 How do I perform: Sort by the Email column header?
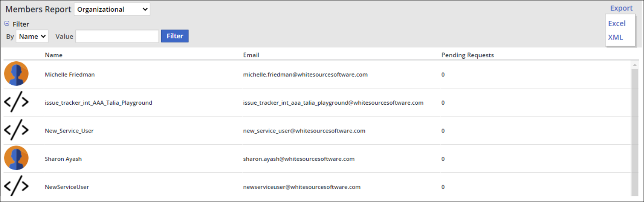coord(251,55)
